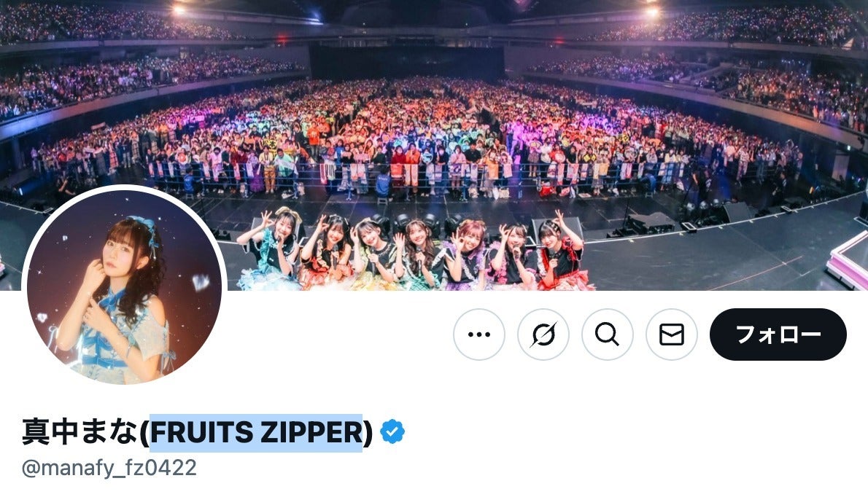Click the seven performers posing in banner
Viewport: 868px width, 497px height.
[x=415, y=250]
